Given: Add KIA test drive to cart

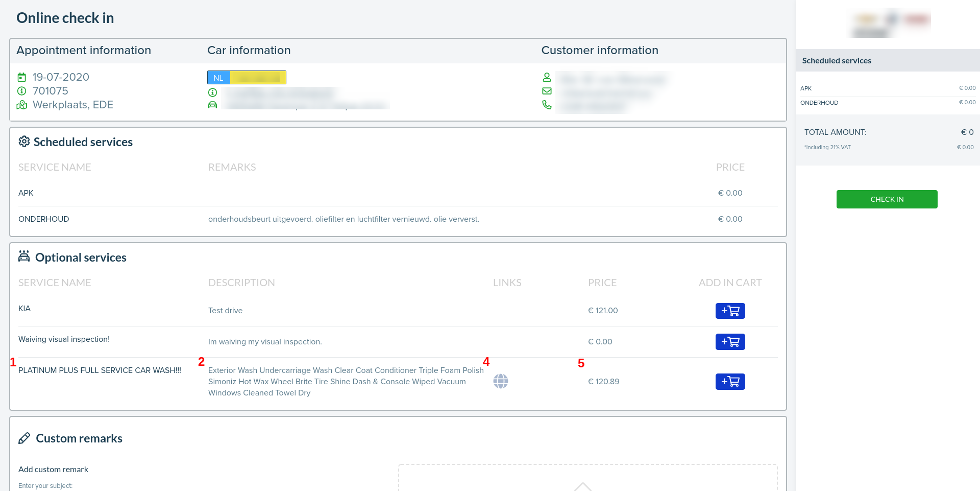Looking at the screenshot, I should (730, 311).
